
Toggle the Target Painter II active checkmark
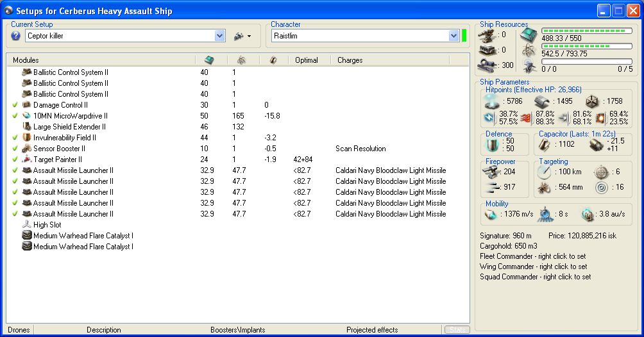click(x=15, y=160)
